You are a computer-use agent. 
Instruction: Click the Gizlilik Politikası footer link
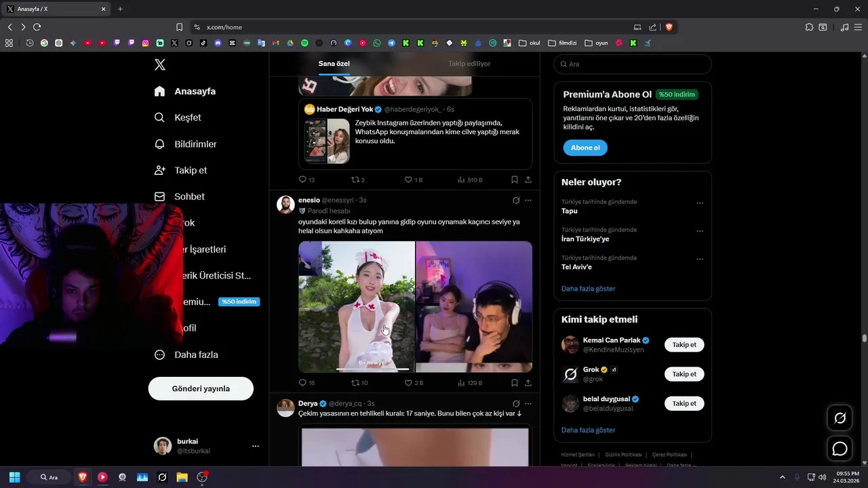point(623,455)
